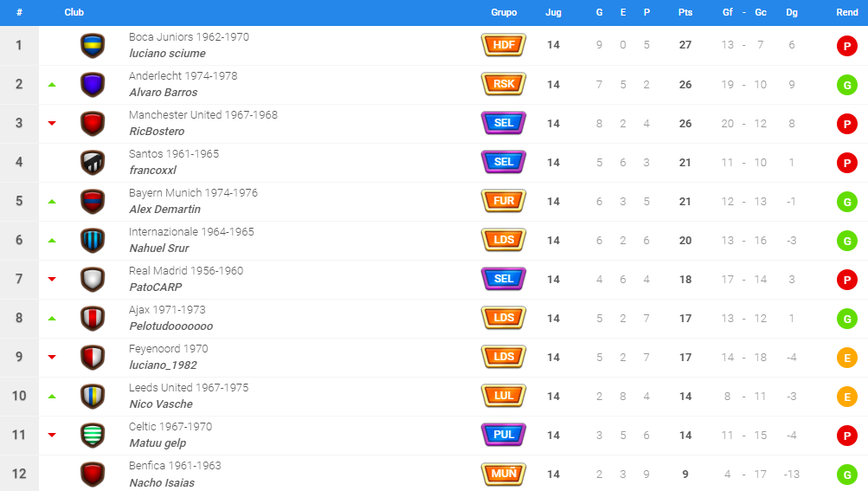
Task: Open the Manchester United 1967-1968 team link
Action: pos(203,114)
